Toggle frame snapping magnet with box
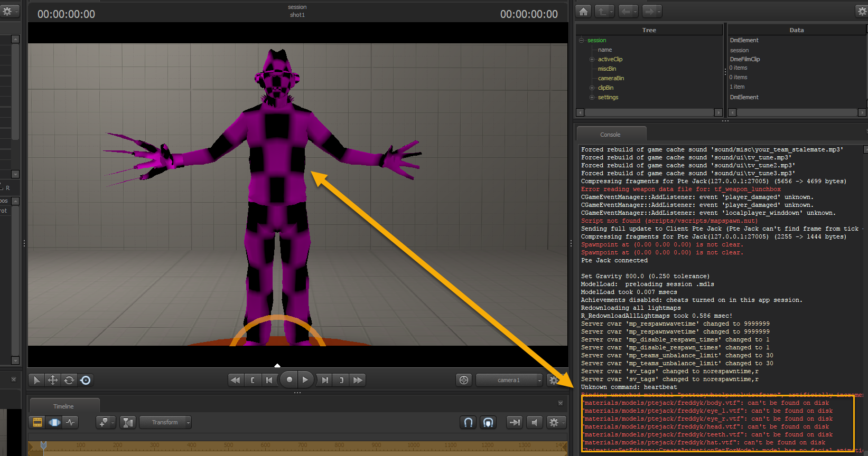The image size is (868, 456). (x=488, y=422)
